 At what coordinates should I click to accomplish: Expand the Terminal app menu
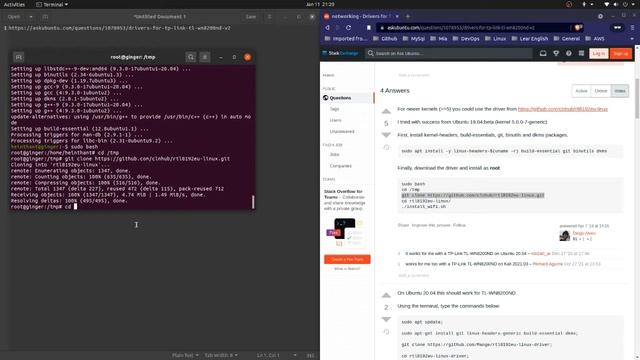coord(52,4)
